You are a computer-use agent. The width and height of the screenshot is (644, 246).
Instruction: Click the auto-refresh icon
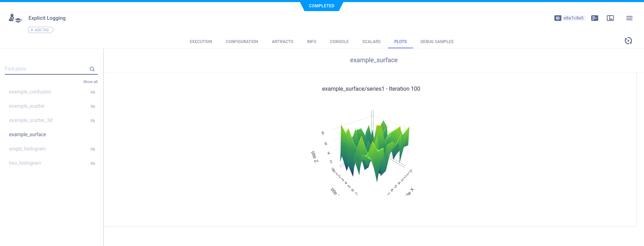tap(628, 41)
